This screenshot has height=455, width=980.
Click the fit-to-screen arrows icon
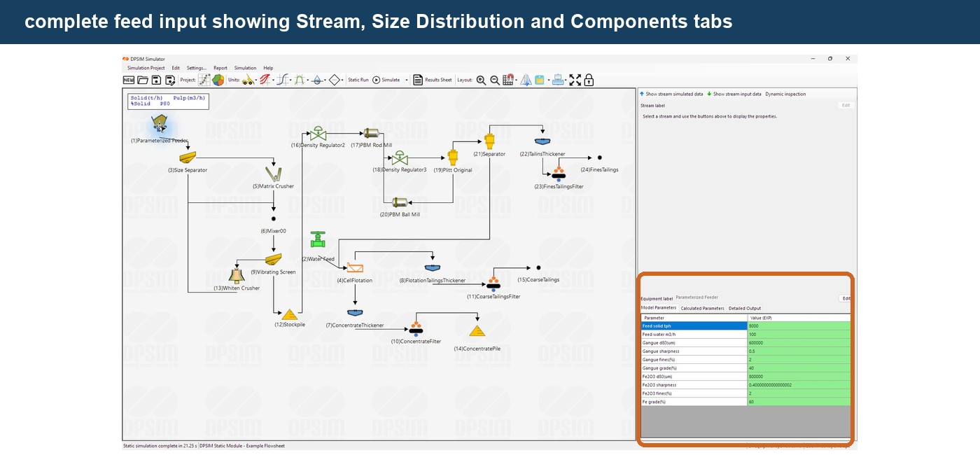tap(575, 80)
